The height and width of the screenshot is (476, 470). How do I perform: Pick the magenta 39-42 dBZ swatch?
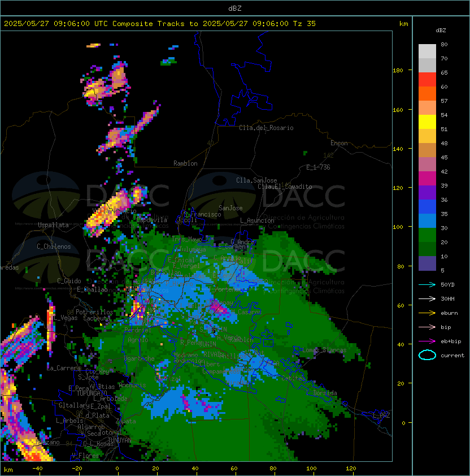(x=427, y=179)
